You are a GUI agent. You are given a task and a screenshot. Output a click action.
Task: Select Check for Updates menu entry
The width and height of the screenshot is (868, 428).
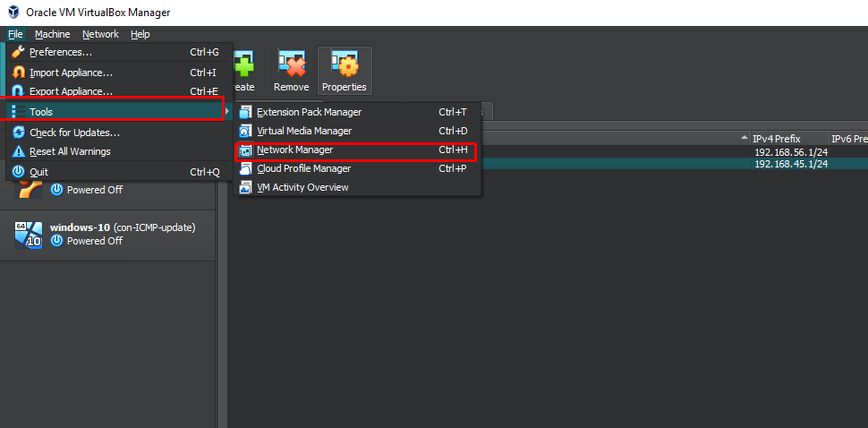pyautogui.click(x=74, y=133)
